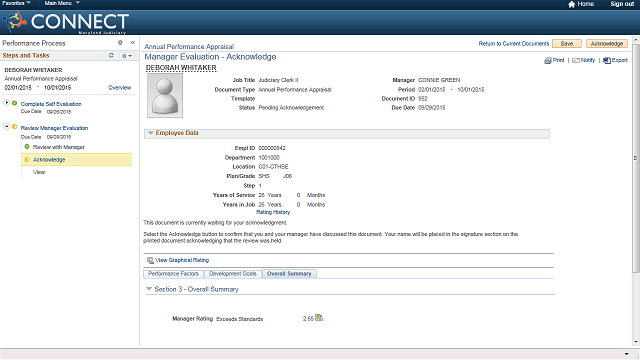Click the green Complete Self Evaluation status icon

(15, 103)
